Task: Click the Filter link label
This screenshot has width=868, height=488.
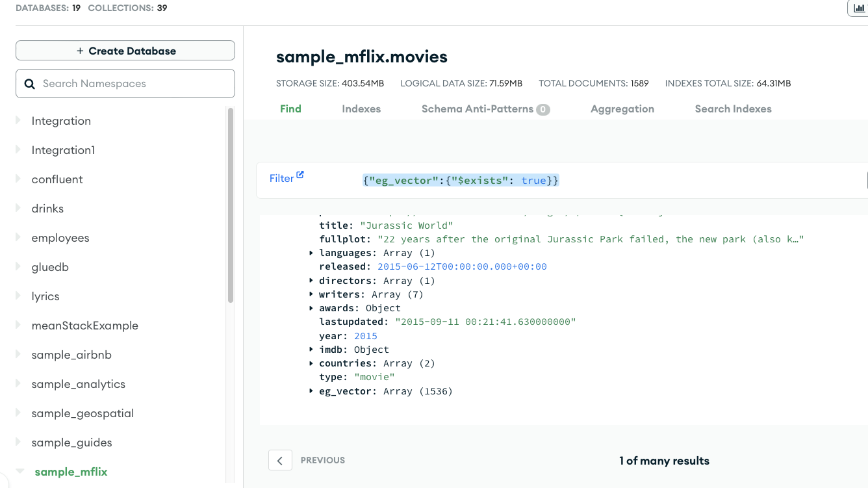Action: point(282,178)
